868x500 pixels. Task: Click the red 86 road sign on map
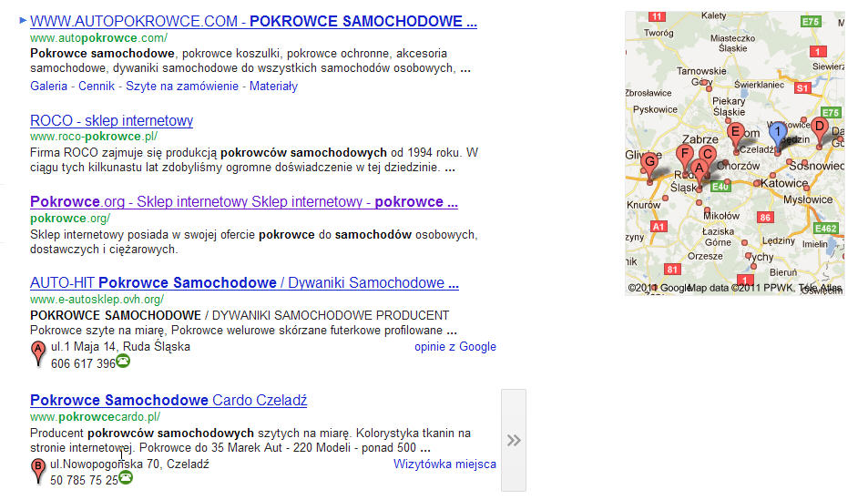pyautogui.click(x=765, y=218)
